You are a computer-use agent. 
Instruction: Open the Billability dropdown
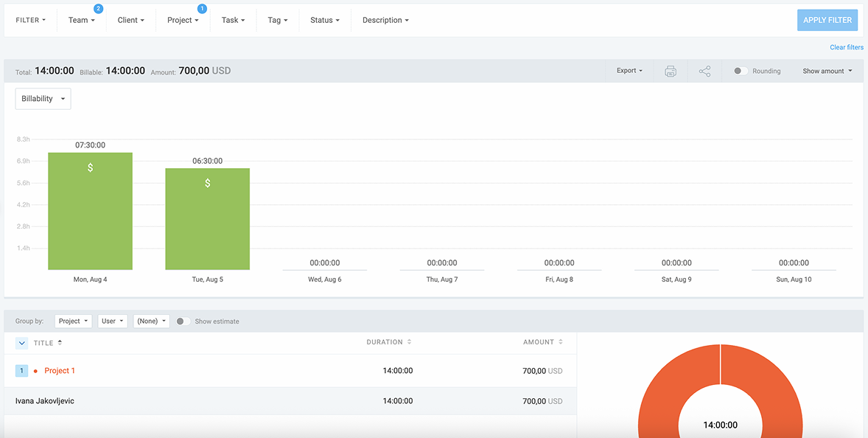(43, 99)
